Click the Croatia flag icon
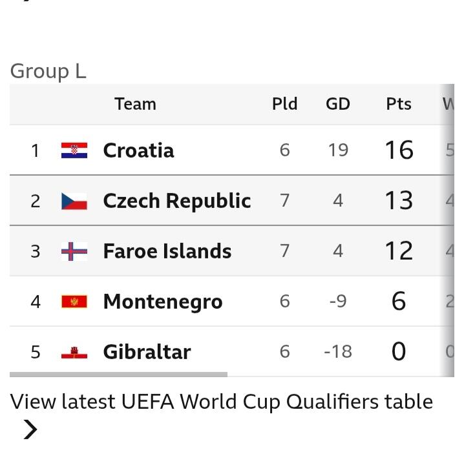This screenshot has width=464, height=476. tap(74, 150)
